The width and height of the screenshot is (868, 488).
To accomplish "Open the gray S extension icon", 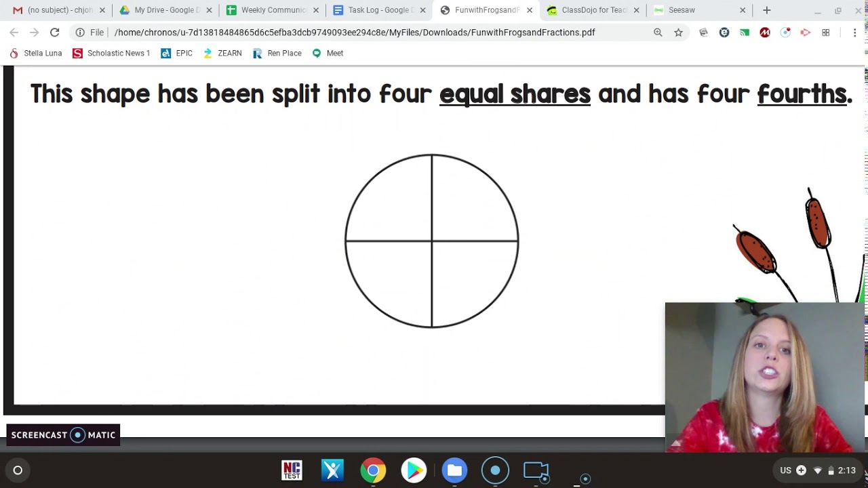I will click(703, 33).
